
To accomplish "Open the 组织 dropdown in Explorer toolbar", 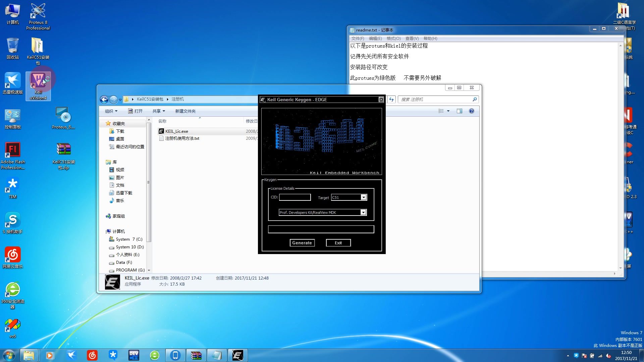I will pyautogui.click(x=111, y=111).
